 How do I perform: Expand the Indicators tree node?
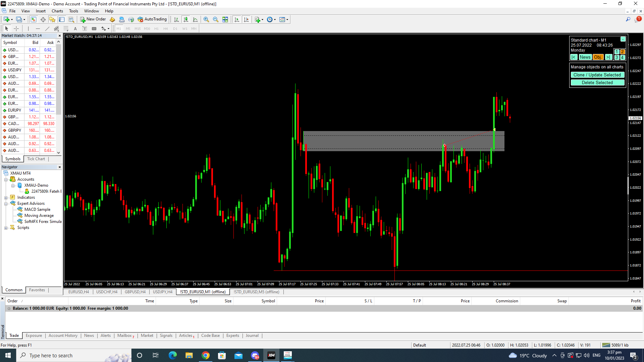tap(6, 198)
